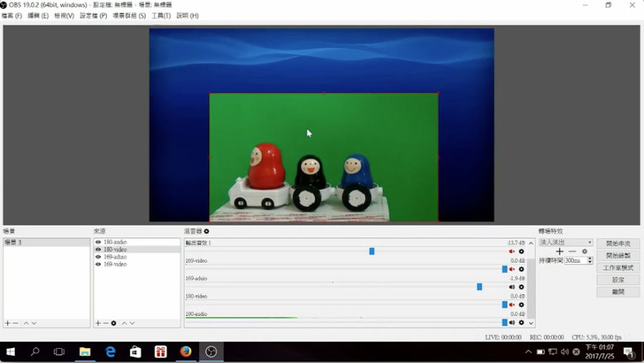Click the 開始串流 button
Viewport: 644px width, 363px height.
tap(617, 243)
